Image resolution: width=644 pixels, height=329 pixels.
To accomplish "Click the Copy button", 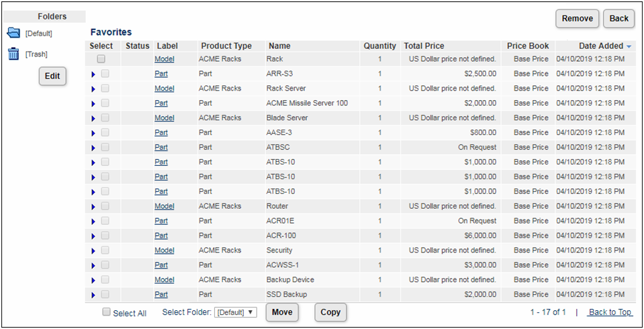I will (x=330, y=312).
